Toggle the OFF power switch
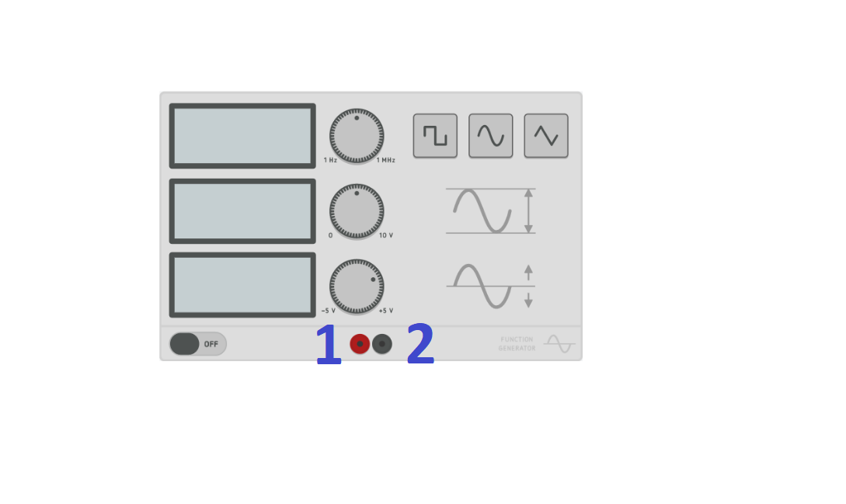 pyautogui.click(x=198, y=344)
